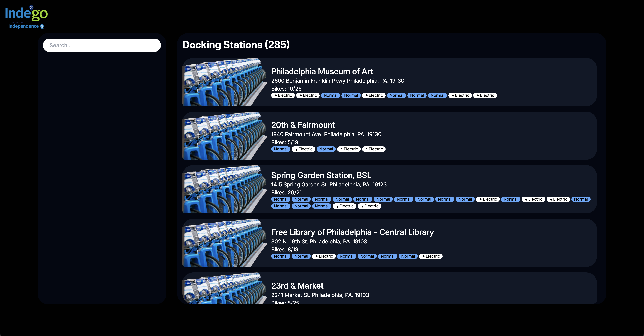Click first Normal badge in Free Library row
The width and height of the screenshot is (644, 336).
[281, 256]
